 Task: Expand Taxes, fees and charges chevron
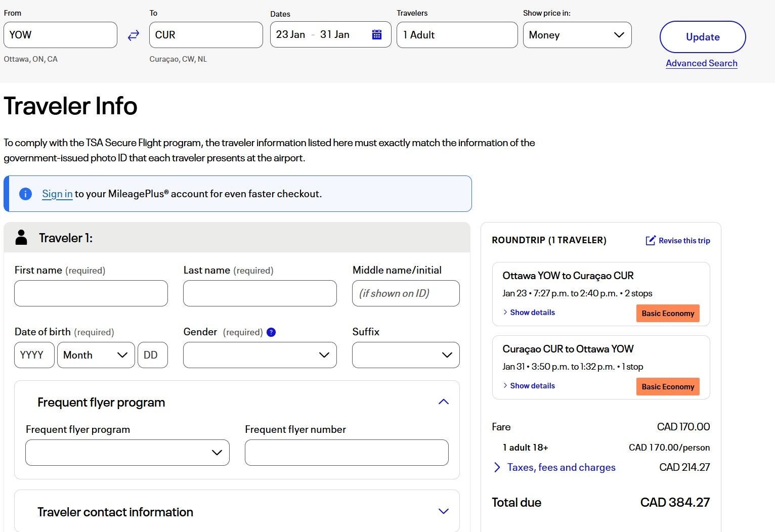(x=497, y=467)
